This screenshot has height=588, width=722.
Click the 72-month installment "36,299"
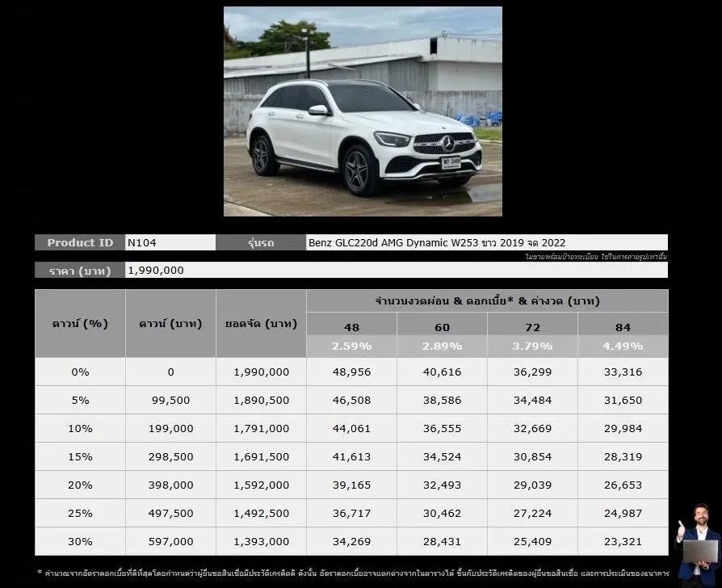tap(532, 372)
